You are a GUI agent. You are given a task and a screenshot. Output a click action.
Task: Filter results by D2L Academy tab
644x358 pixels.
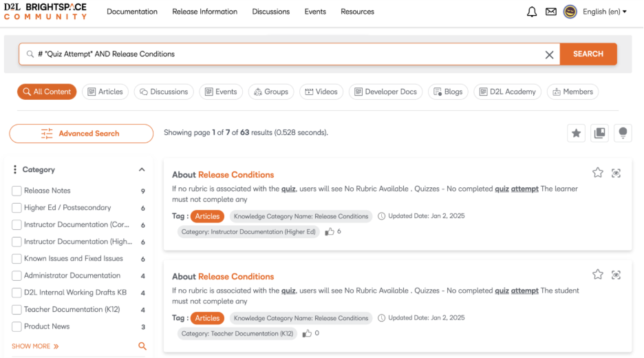tap(508, 92)
